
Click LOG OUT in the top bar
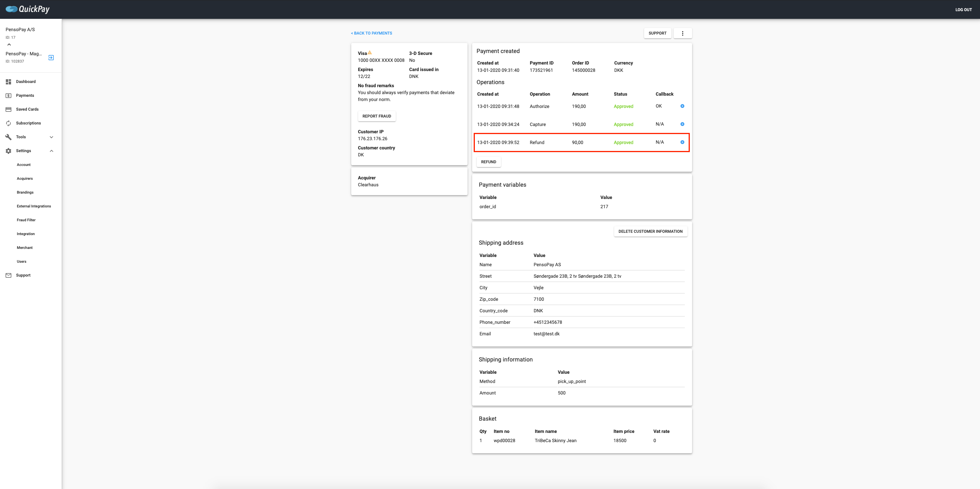pos(963,10)
